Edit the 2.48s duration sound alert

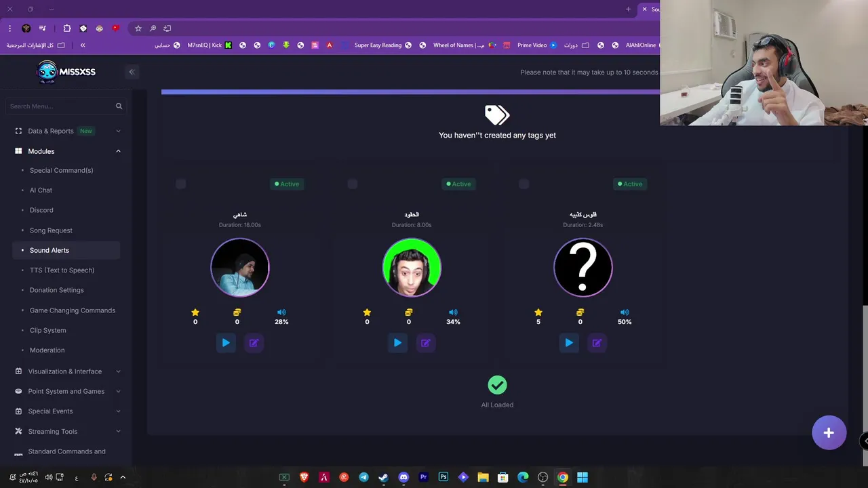pyautogui.click(x=597, y=343)
